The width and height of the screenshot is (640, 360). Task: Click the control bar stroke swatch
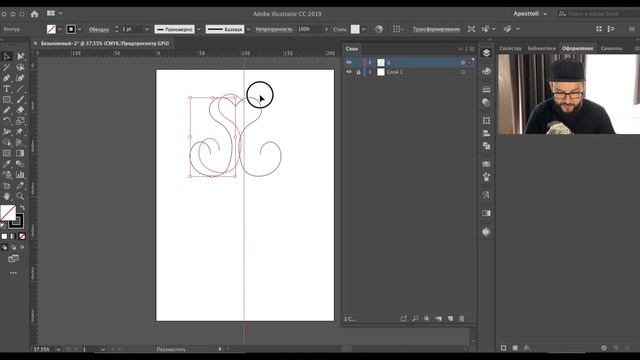click(x=71, y=29)
